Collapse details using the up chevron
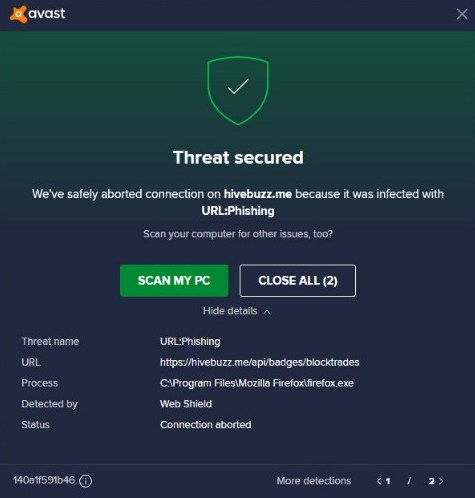The height and width of the screenshot is (498, 475). pos(267,312)
